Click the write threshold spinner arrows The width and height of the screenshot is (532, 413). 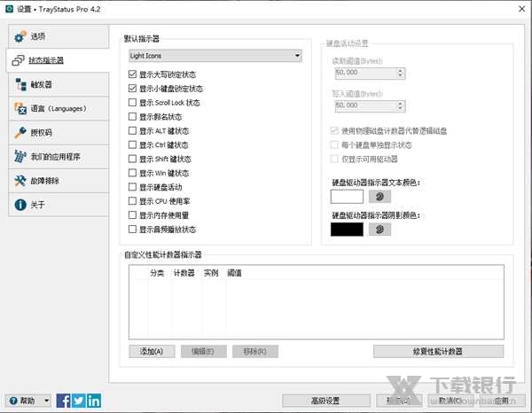[x=401, y=106]
